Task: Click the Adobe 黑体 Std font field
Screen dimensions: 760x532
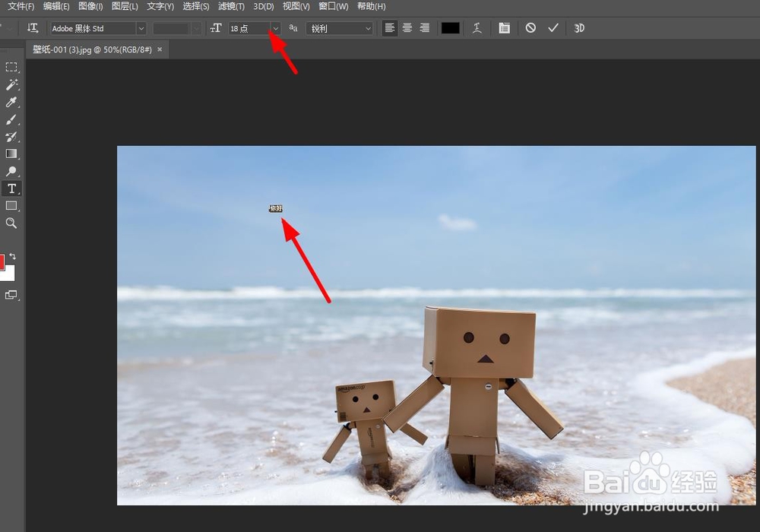Action: [x=93, y=29]
